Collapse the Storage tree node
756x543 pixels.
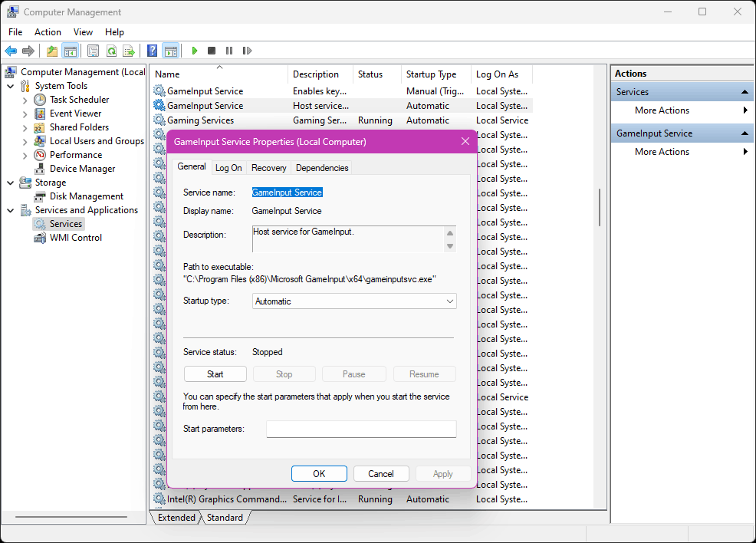click(11, 183)
